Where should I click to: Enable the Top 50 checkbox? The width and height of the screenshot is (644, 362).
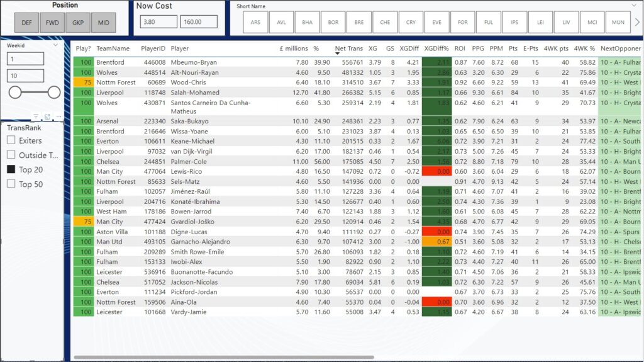[x=11, y=184]
